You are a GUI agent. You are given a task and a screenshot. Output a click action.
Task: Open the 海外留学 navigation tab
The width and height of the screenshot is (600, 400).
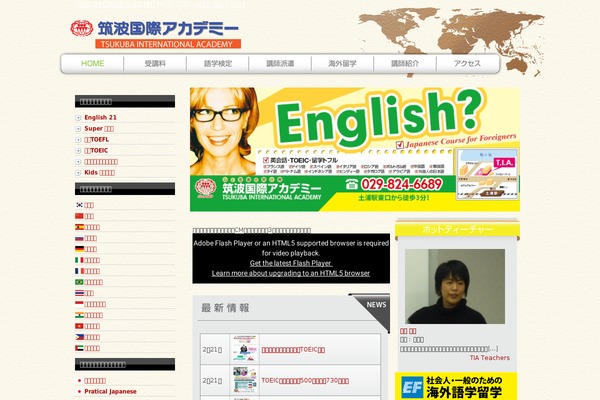pos(342,64)
